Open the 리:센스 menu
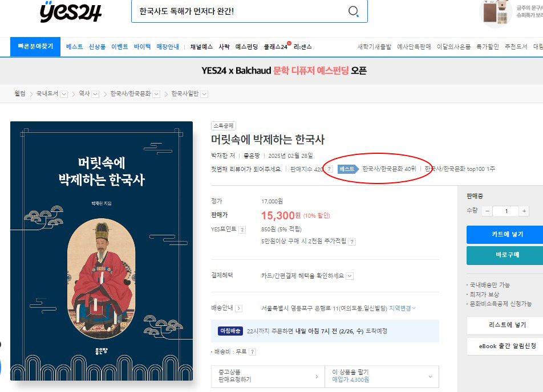The image size is (543, 392). point(303,47)
